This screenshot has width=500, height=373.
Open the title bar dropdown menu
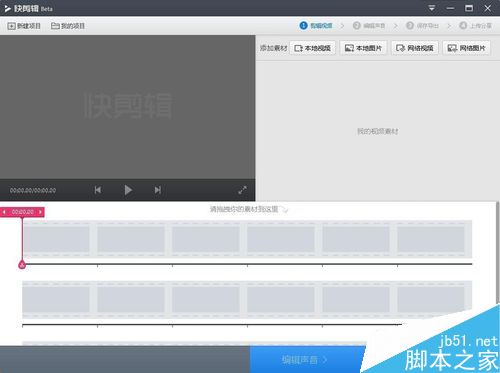432,8
